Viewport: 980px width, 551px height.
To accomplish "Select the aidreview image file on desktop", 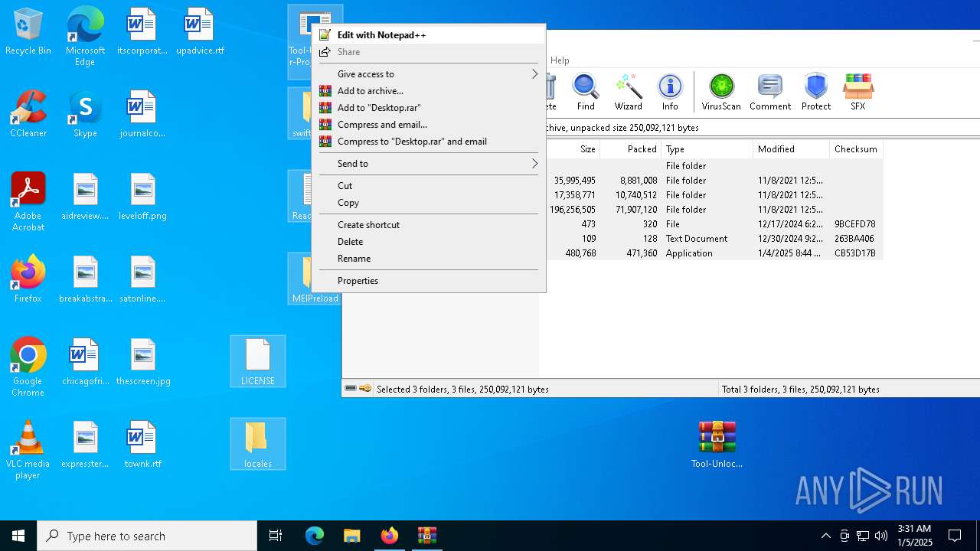I will click(85, 197).
